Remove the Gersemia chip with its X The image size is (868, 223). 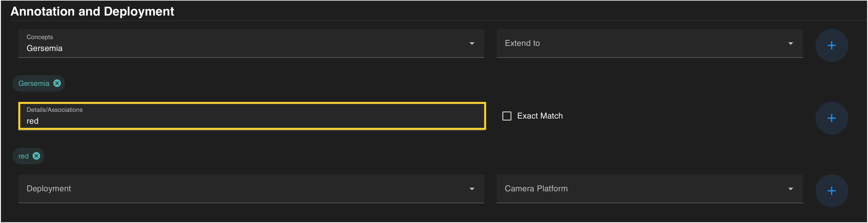tap(57, 83)
